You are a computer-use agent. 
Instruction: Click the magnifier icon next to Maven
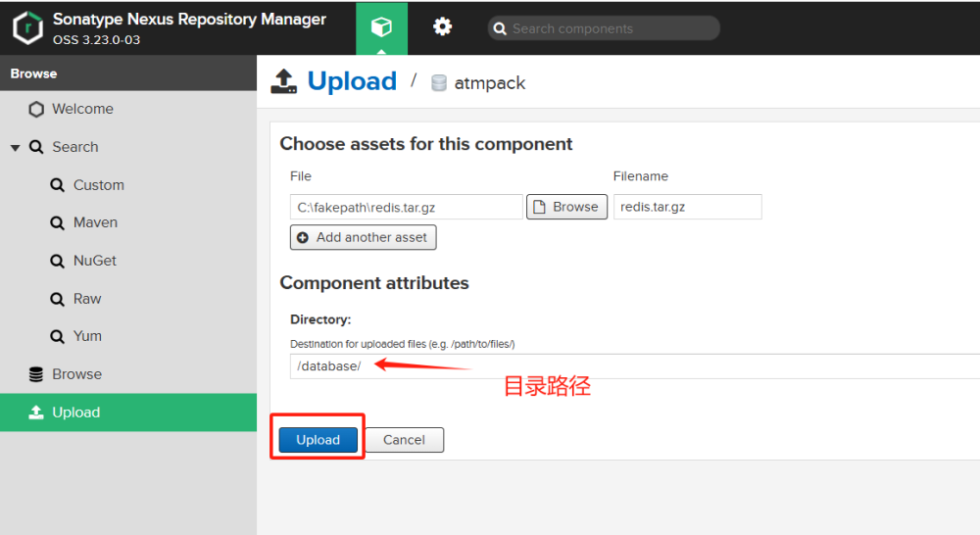click(57, 223)
